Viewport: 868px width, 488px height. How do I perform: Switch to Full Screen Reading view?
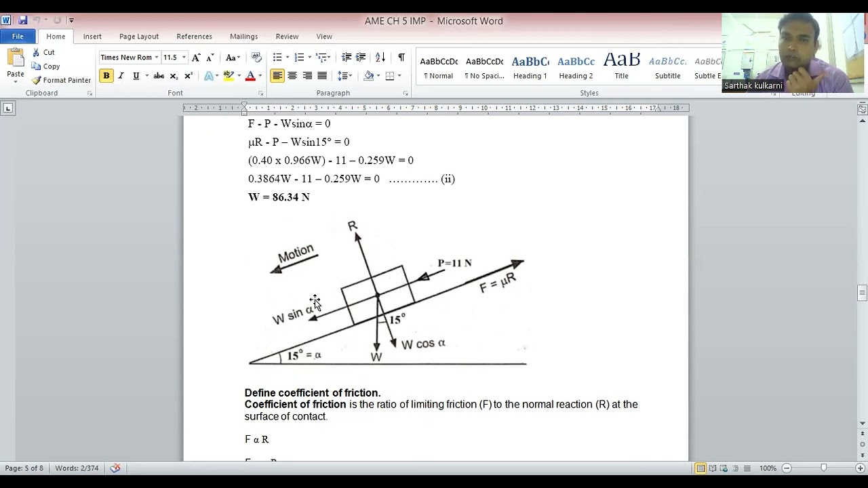coord(713,468)
